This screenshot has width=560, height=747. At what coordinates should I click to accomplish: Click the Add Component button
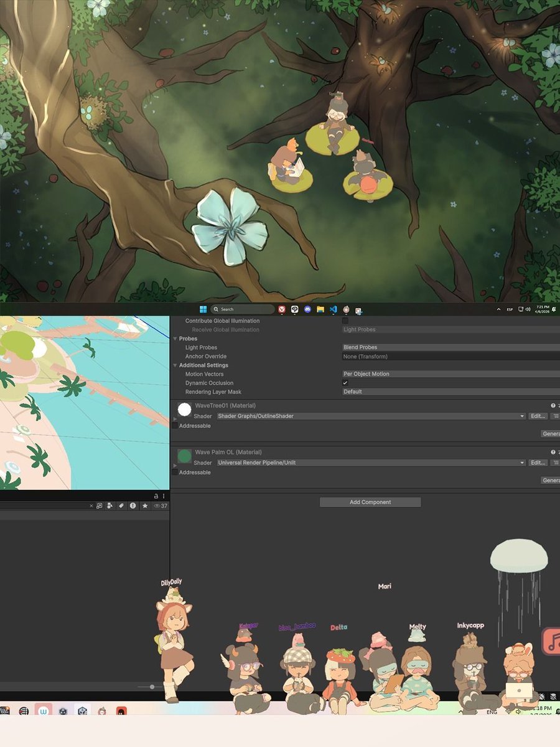(370, 502)
